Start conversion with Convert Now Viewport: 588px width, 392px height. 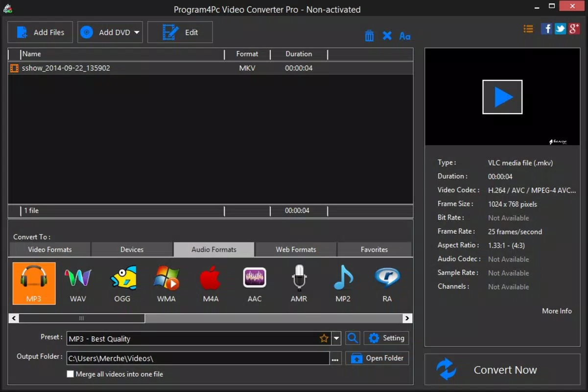pyautogui.click(x=502, y=370)
